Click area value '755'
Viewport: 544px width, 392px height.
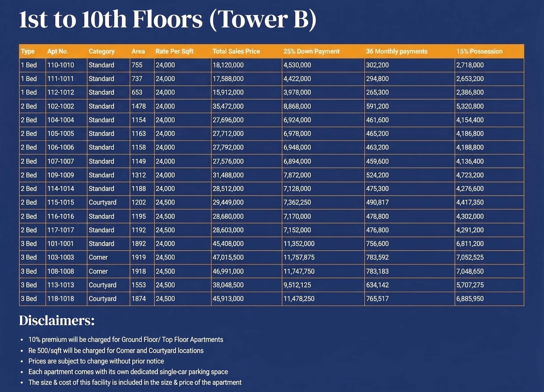point(137,65)
